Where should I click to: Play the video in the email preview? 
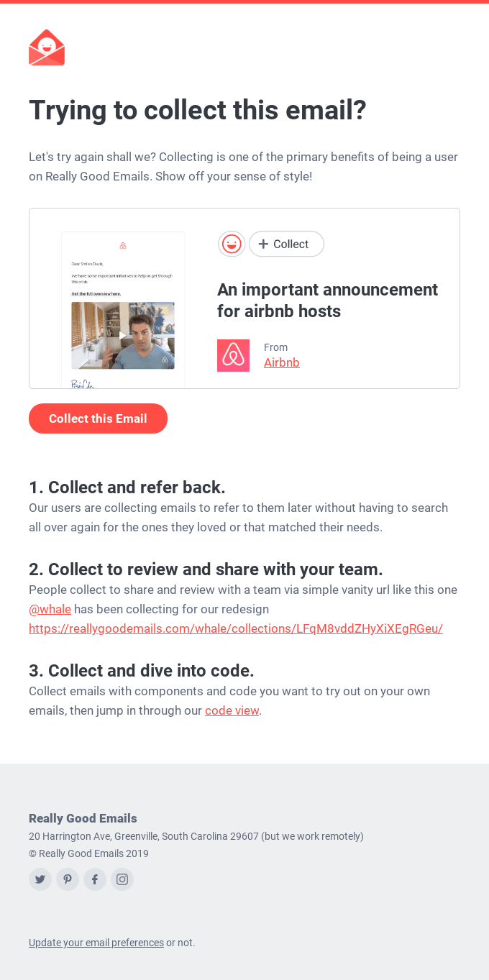(x=123, y=335)
